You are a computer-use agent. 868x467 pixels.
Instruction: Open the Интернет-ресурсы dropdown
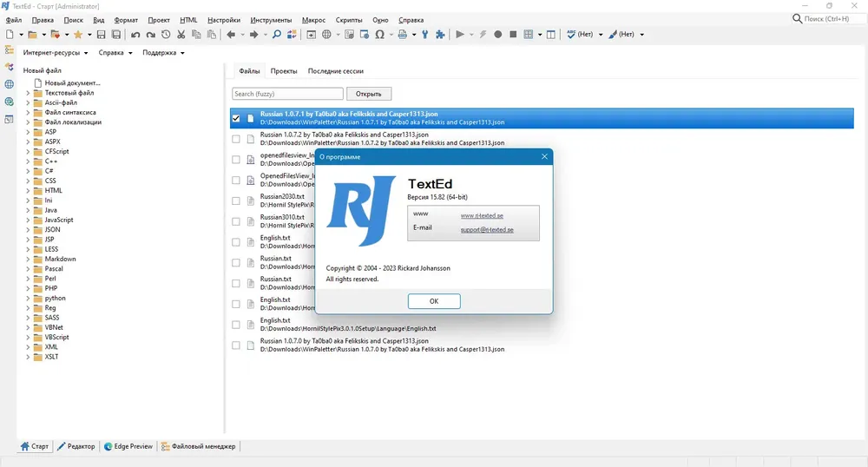(56, 53)
